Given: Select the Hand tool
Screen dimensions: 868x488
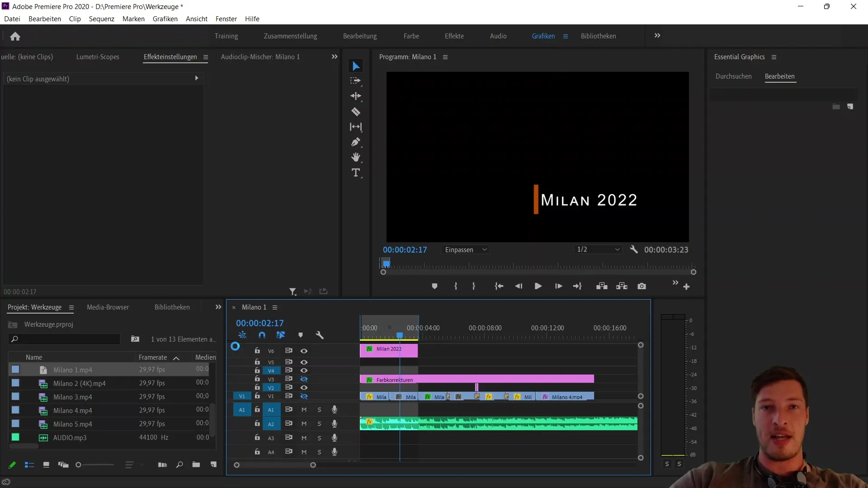Looking at the screenshot, I should click(x=356, y=157).
